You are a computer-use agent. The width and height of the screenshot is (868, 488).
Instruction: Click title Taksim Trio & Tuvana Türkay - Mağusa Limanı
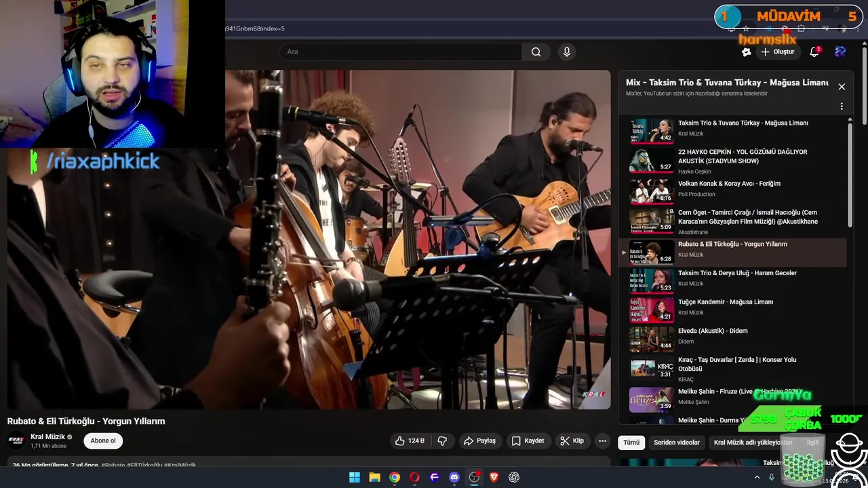[x=743, y=123]
